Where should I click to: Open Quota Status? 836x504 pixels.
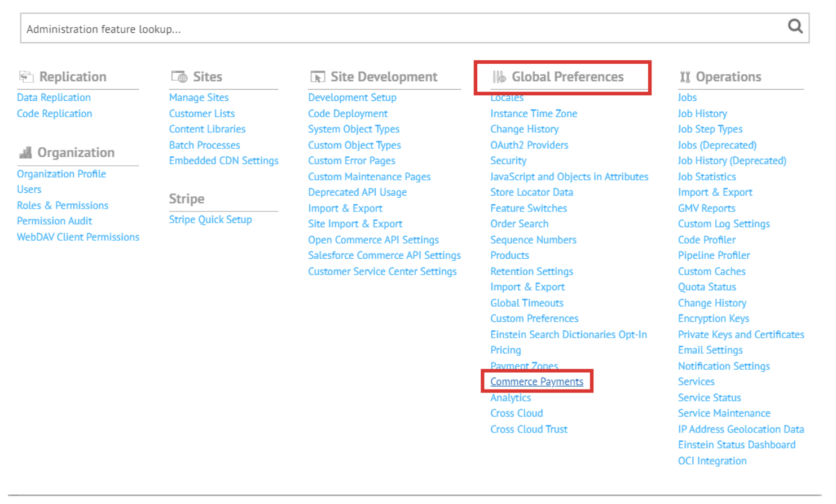tap(707, 287)
